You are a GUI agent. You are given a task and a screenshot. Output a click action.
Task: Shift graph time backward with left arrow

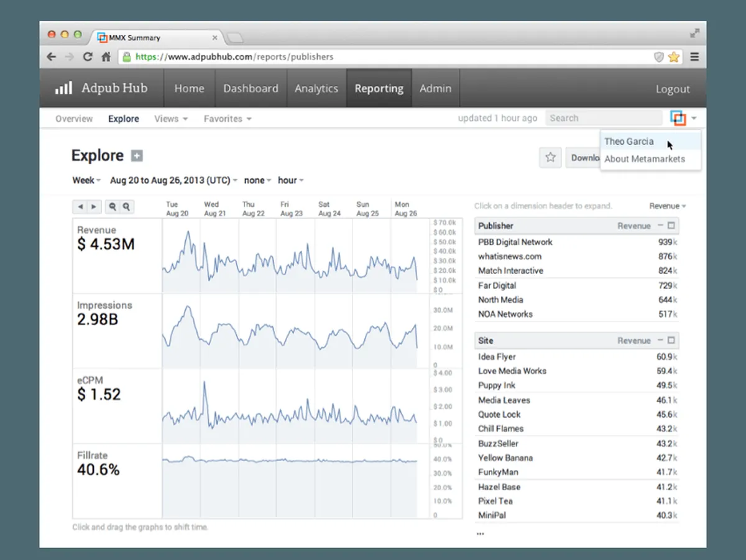(81, 207)
